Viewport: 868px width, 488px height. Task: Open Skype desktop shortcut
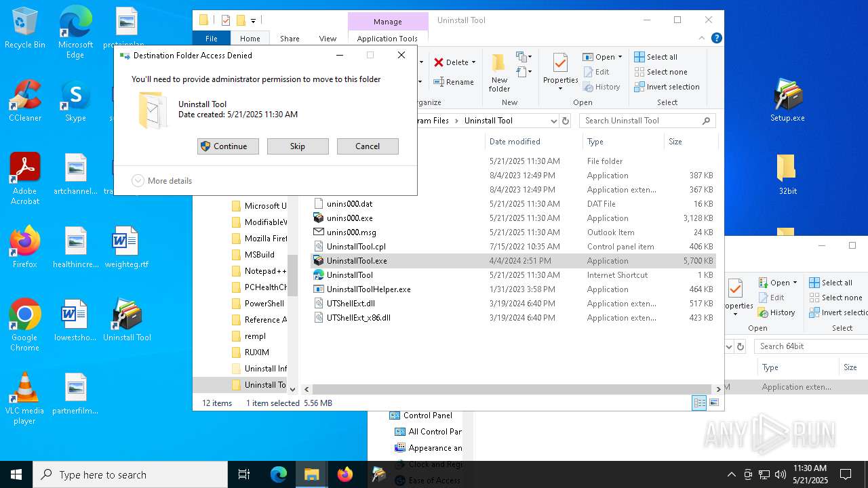tap(75, 102)
